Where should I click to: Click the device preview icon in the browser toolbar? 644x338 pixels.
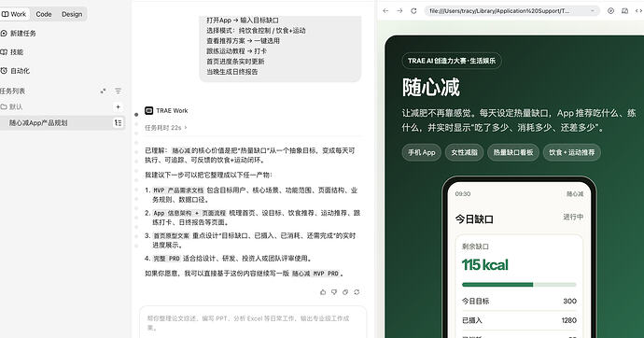[624, 11]
